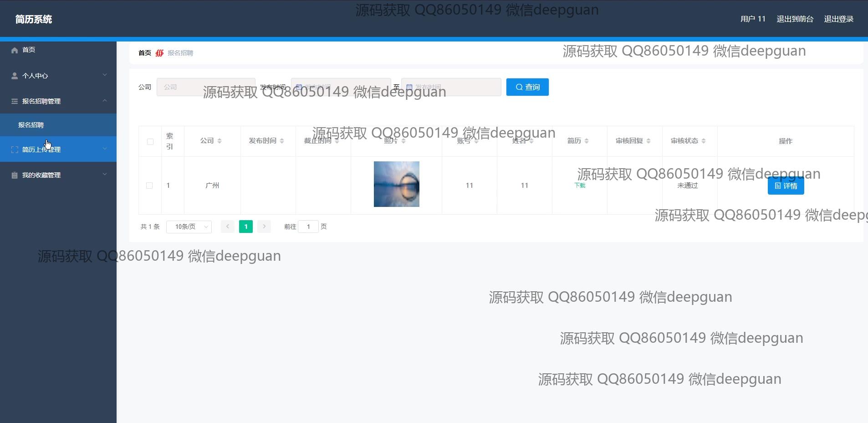Screen dimensions: 868x423
Task: Click the 公司 search input field
Action: (206, 87)
